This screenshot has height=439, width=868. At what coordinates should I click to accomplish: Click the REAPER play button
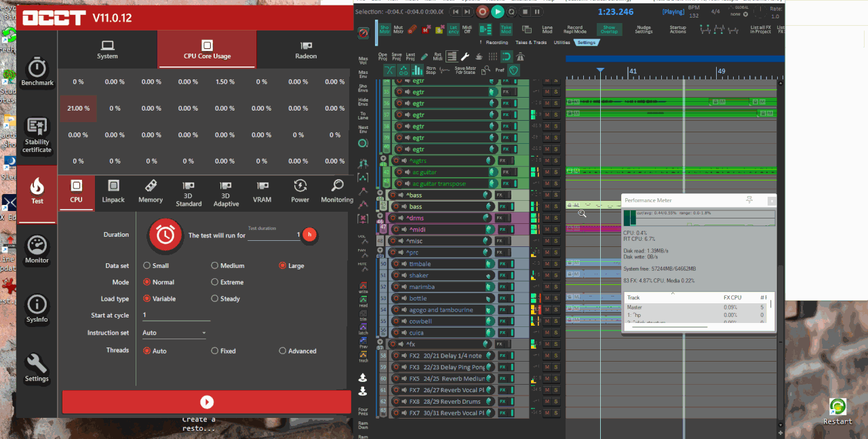[498, 12]
